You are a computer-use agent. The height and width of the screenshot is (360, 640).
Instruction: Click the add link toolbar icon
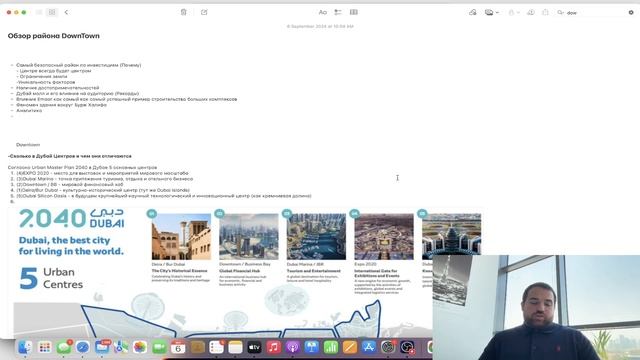coord(473,12)
